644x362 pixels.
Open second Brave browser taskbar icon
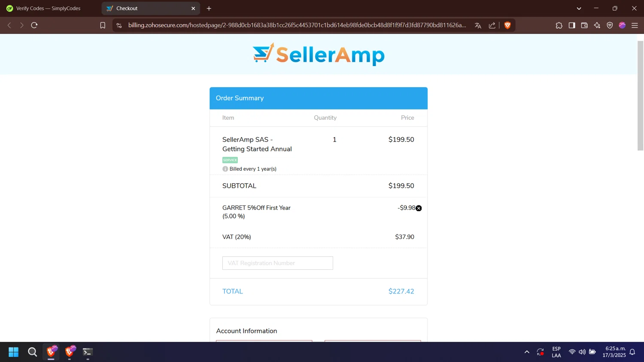click(70, 352)
